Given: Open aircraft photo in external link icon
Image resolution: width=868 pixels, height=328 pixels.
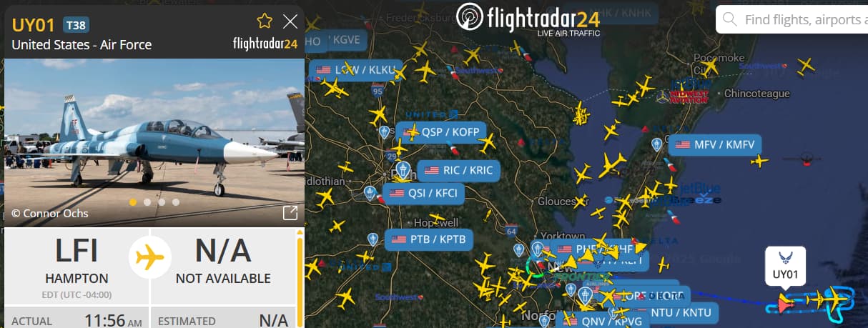Looking at the screenshot, I should pyautogui.click(x=290, y=213).
